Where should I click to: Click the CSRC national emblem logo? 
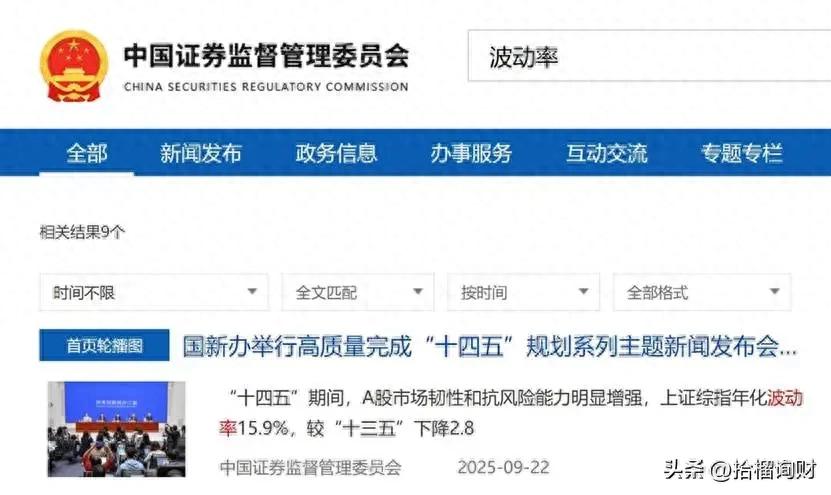73,64
